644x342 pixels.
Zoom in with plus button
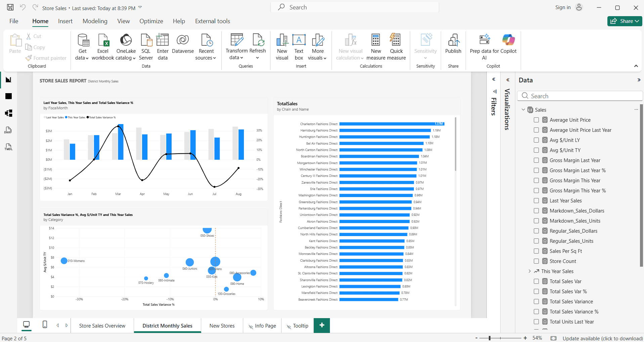coord(525,338)
